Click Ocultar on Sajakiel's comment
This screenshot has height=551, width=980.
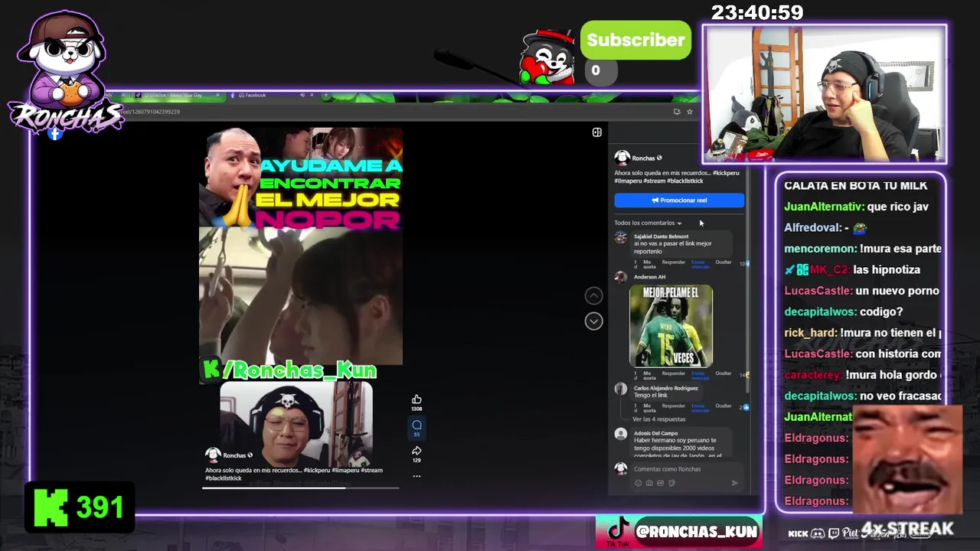coord(724,262)
